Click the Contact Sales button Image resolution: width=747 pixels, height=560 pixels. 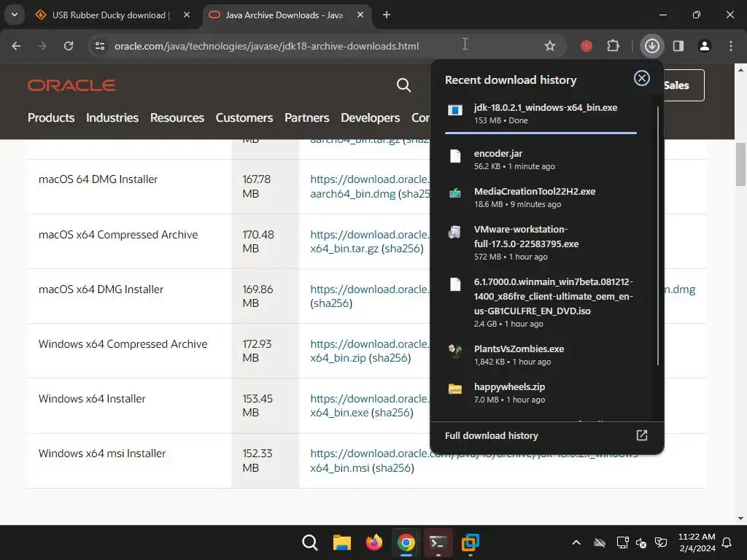[x=684, y=85]
